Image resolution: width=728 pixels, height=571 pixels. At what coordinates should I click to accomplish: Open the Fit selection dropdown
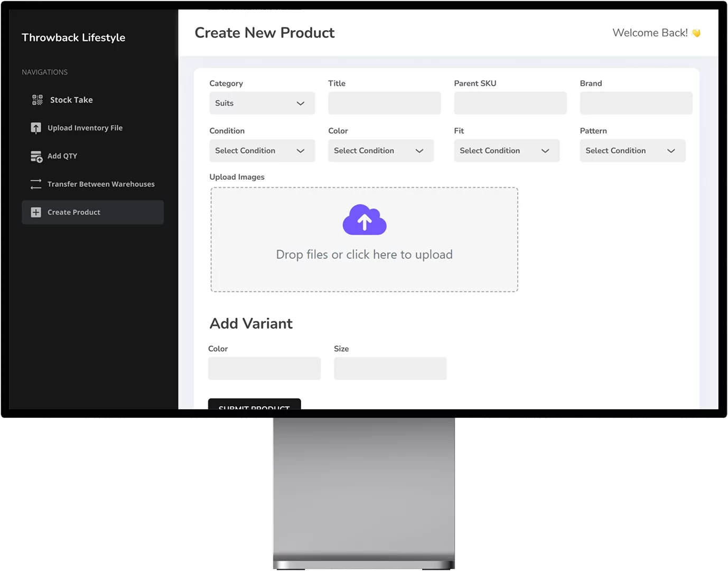click(x=506, y=151)
